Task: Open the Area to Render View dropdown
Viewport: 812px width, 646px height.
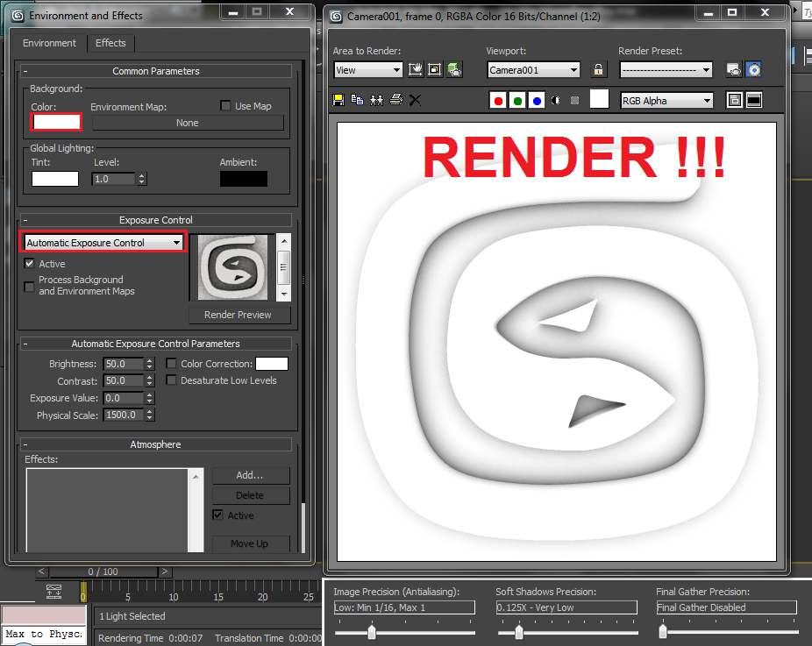Action: (368, 70)
